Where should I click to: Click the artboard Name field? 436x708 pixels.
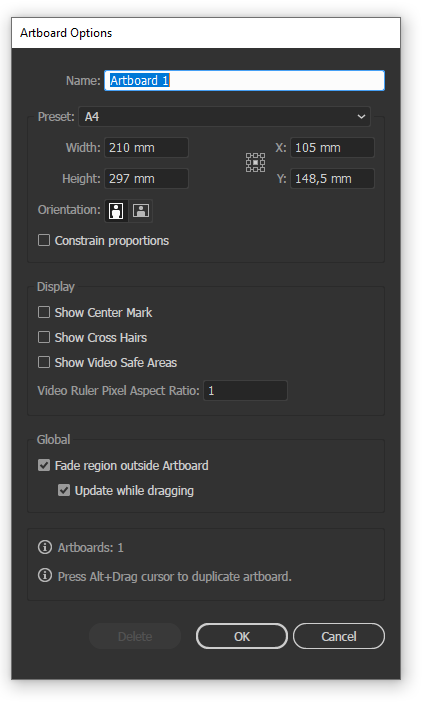click(x=245, y=80)
